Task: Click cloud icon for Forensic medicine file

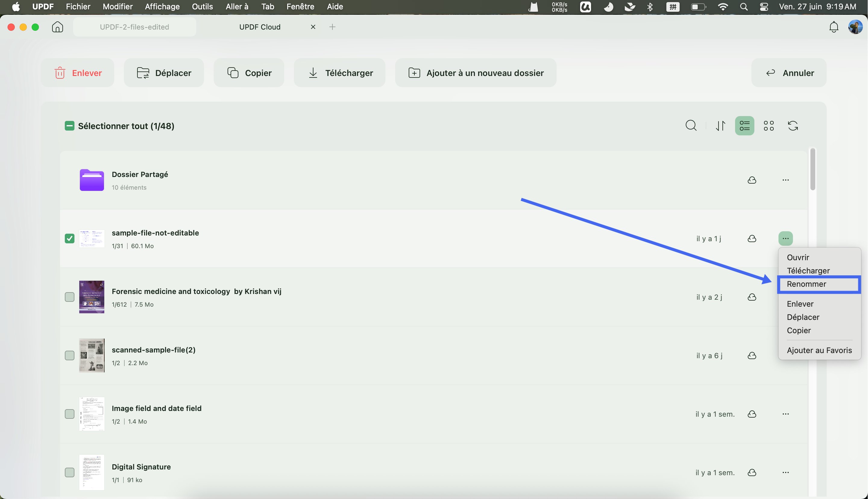Action: pyautogui.click(x=752, y=297)
